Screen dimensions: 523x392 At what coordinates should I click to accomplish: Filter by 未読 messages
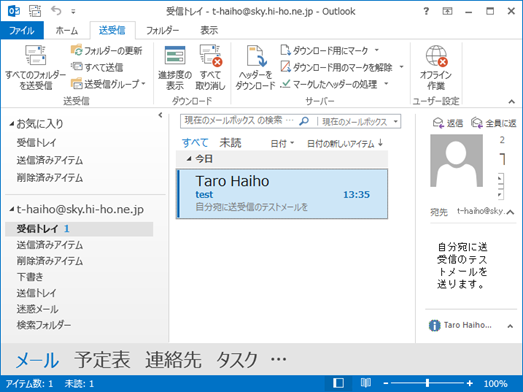(x=230, y=143)
